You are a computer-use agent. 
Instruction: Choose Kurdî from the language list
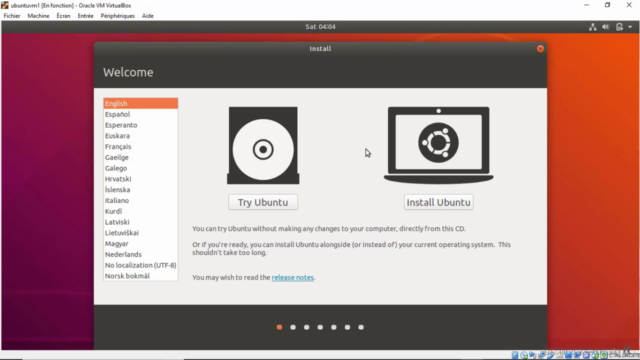pyautogui.click(x=140, y=211)
